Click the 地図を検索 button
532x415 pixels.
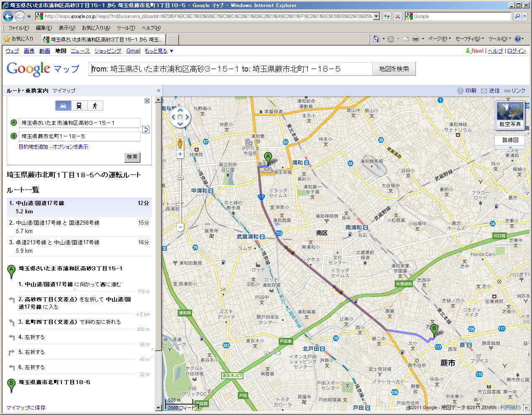click(x=394, y=69)
